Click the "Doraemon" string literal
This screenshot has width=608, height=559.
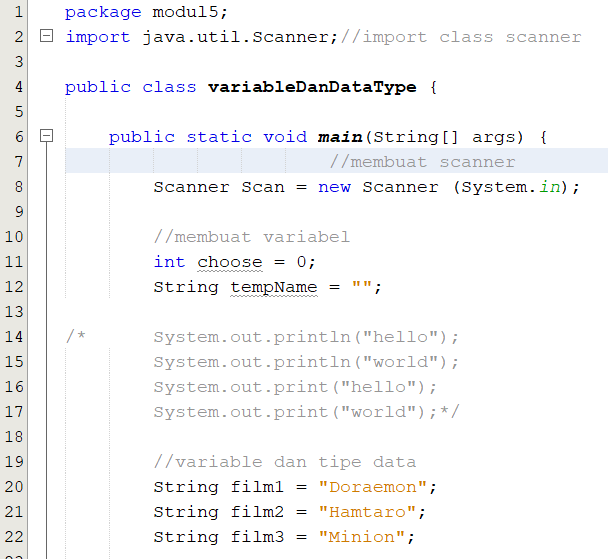[x=372, y=487]
